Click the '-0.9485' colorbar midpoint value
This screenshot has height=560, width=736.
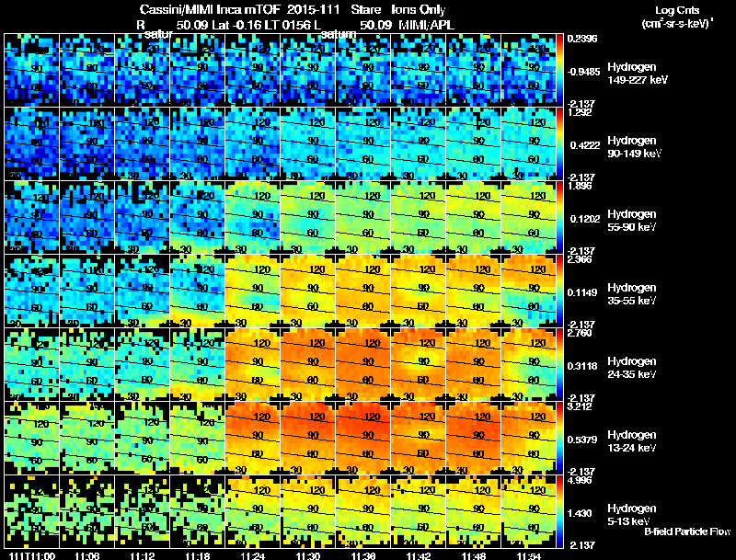(583, 72)
